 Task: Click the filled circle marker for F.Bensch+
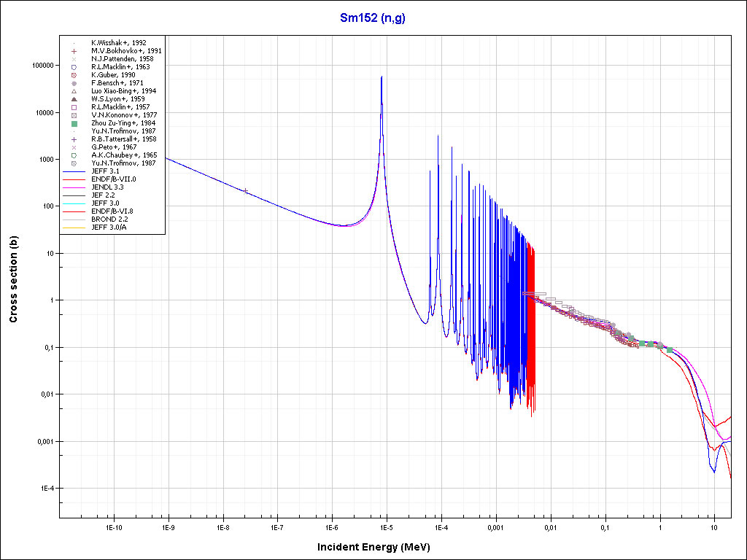74,83
